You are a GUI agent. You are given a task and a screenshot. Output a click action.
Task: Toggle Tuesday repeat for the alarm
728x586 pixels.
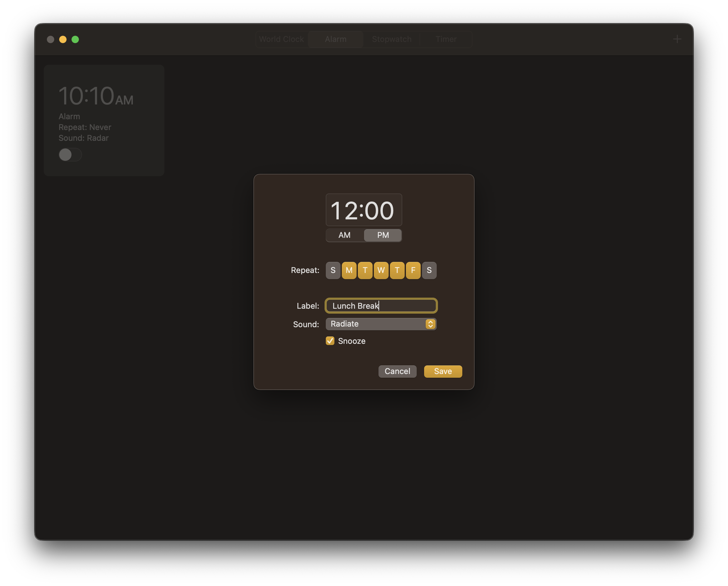[x=365, y=270]
